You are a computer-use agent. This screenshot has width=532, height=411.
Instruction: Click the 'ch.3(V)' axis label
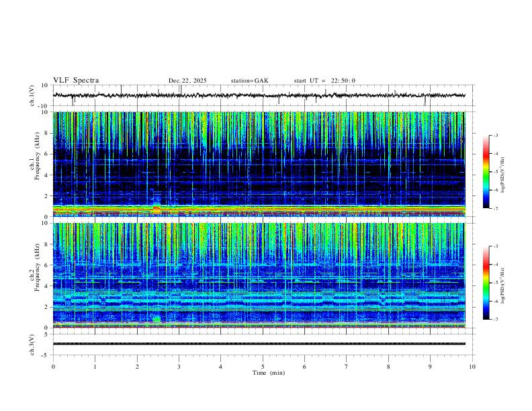point(32,345)
